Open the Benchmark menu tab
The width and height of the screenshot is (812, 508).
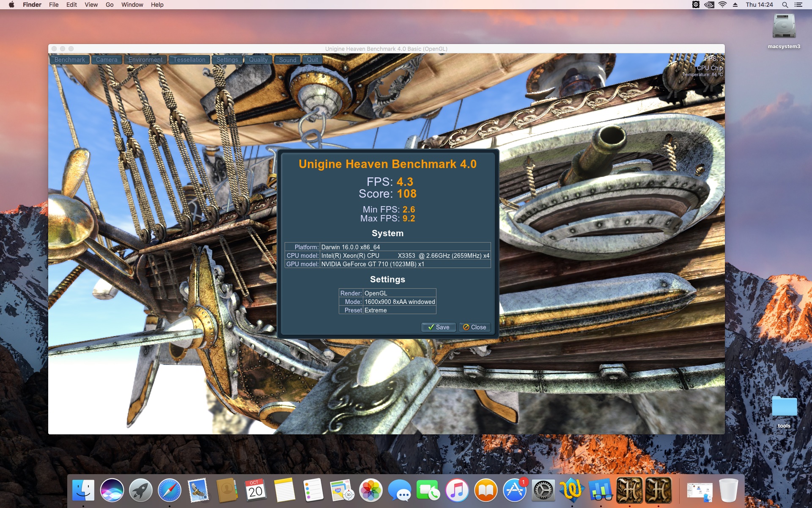(x=69, y=60)
